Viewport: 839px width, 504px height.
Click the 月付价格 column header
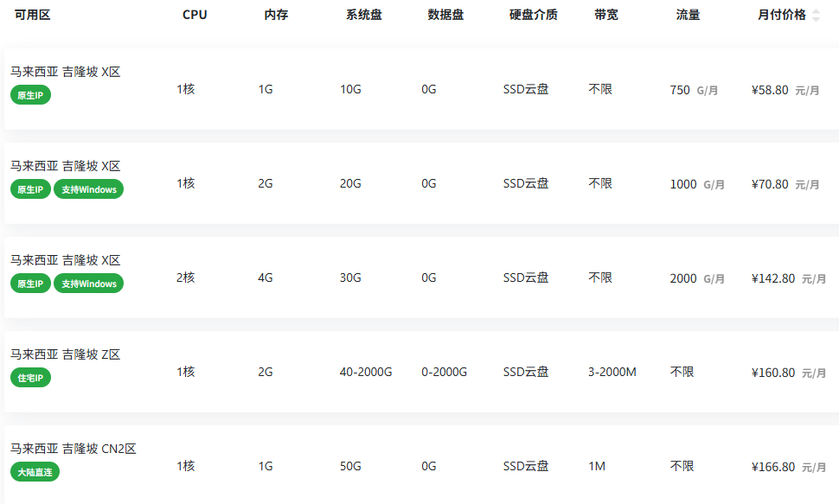coord(781,15)
